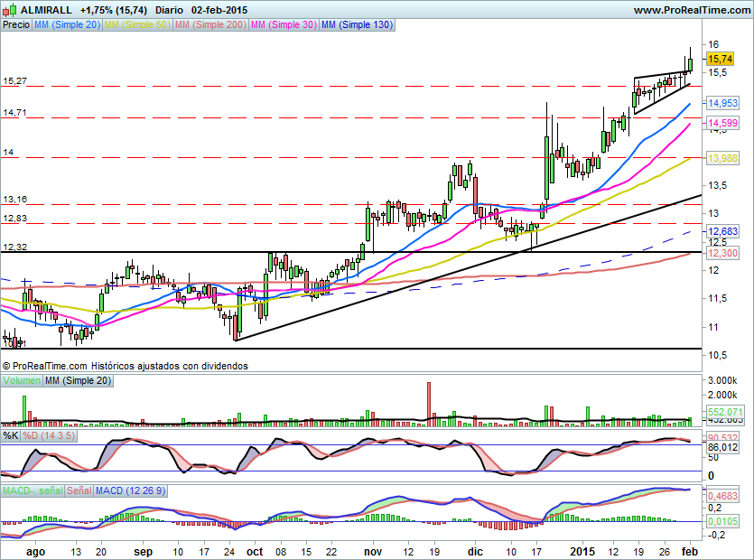The image size is (754, 560).
Task: Click the magenta MM (Simple 30) legend
Action: coord(283,25)
